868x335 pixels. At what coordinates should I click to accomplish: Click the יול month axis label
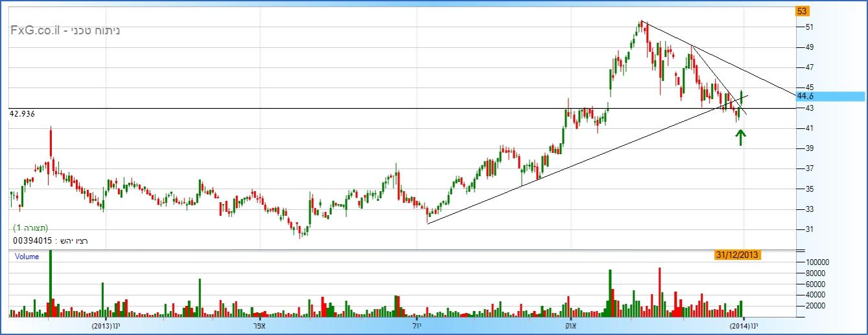coord(416,325)
